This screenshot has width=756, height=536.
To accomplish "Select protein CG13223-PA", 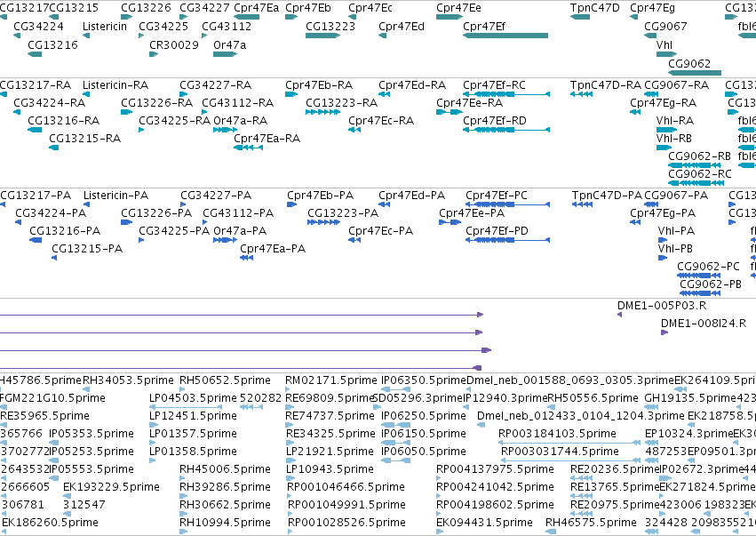I will point(323,222).
